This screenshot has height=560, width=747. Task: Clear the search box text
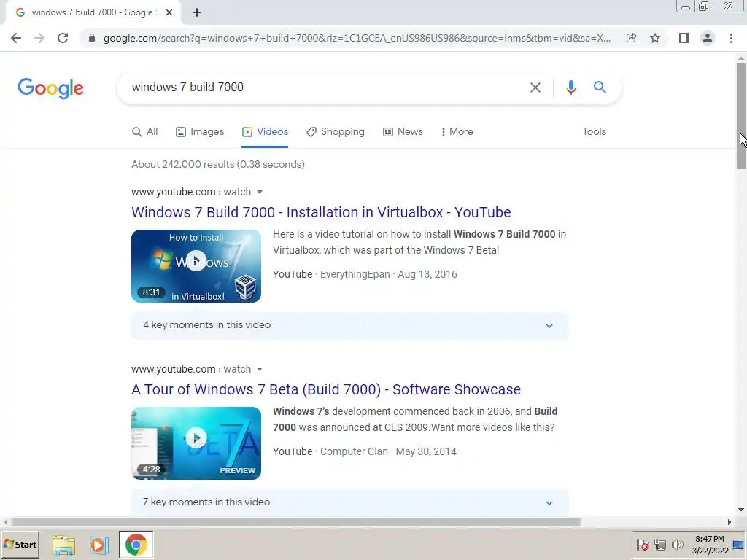click(x=535, y=87)
